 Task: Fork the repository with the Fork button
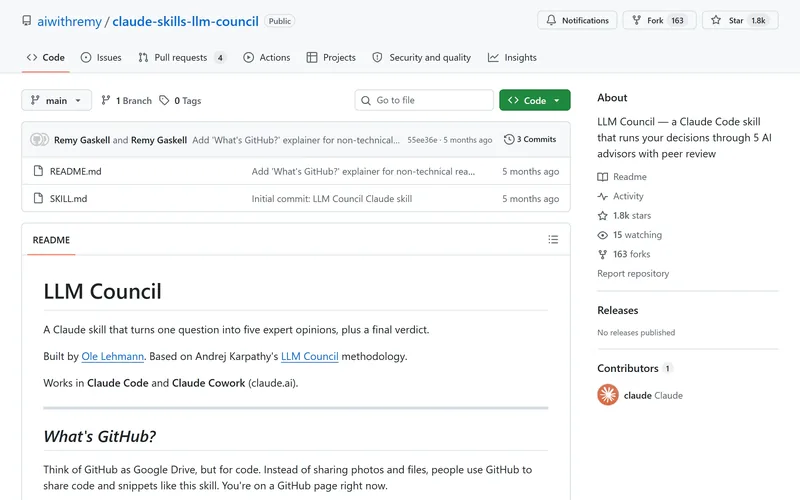[x=659, y=20]
